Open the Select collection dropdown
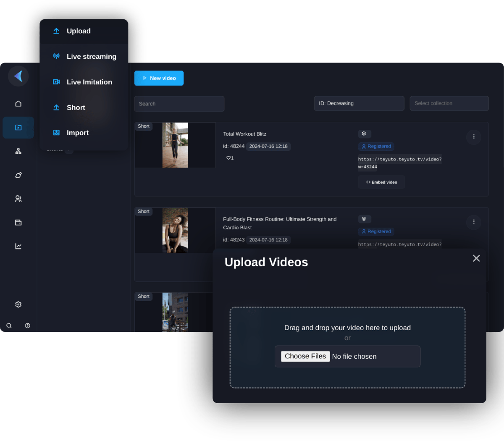504x441 pixels. click(449, 103)
